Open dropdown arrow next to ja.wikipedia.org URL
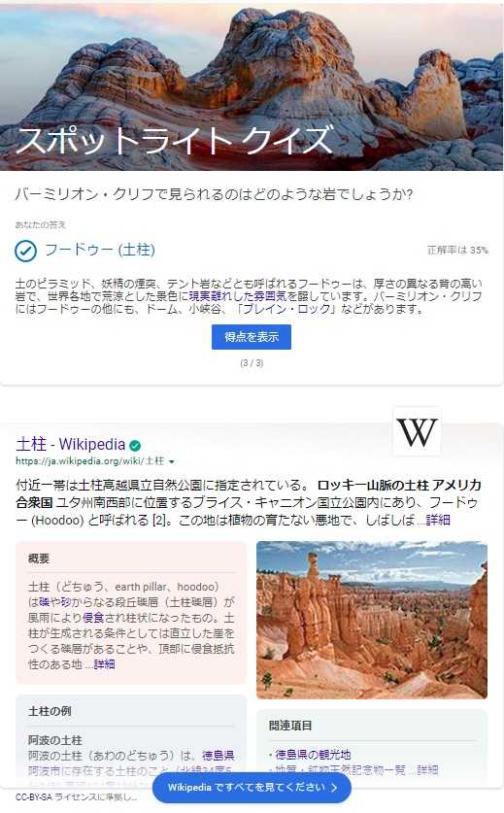This screenshot has width=504, height=813. tap(172, 461)
